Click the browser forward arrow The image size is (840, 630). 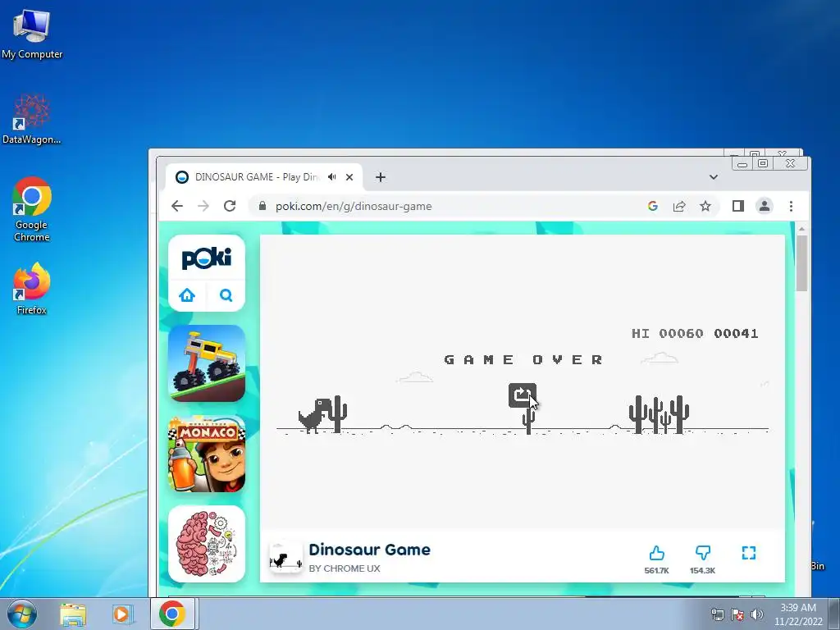coord(203,206)
